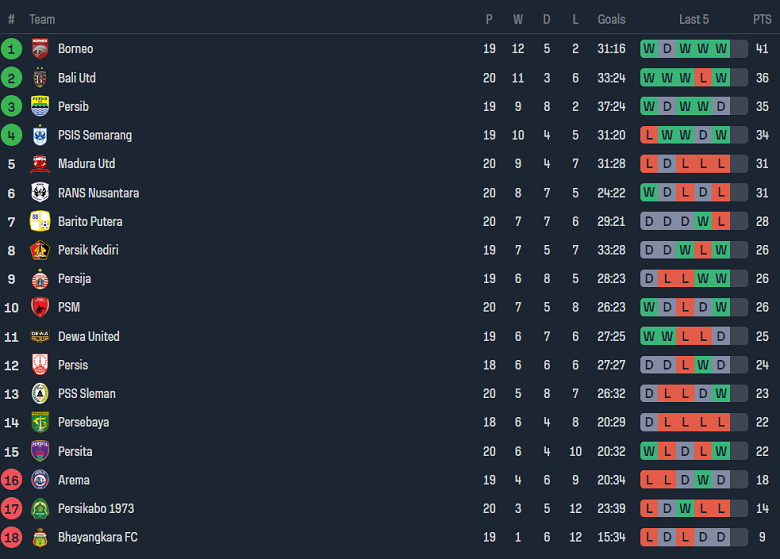Click the Persebaya team badge
Viewport: 780px width, 559px height.
point(40,422)
